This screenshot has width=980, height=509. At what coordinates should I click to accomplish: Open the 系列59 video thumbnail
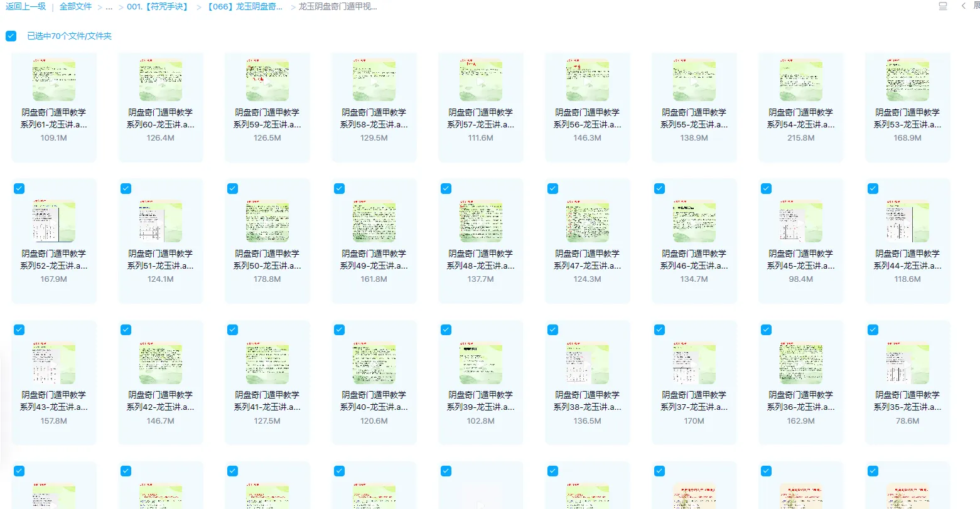tap(267, 80)
